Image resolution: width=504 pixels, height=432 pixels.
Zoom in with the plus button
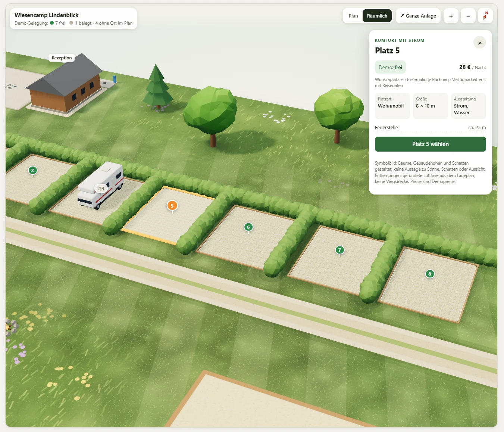click(451, 16)
